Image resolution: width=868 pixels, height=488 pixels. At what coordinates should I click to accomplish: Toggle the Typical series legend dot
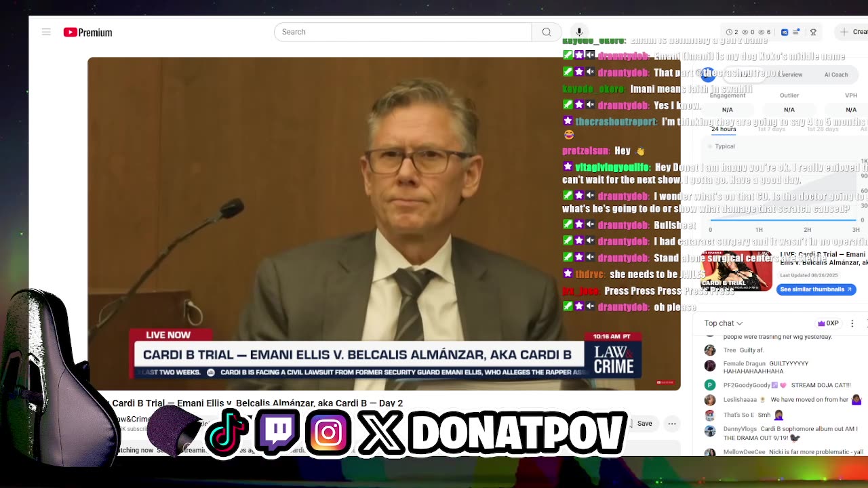[x=710, y=146]
